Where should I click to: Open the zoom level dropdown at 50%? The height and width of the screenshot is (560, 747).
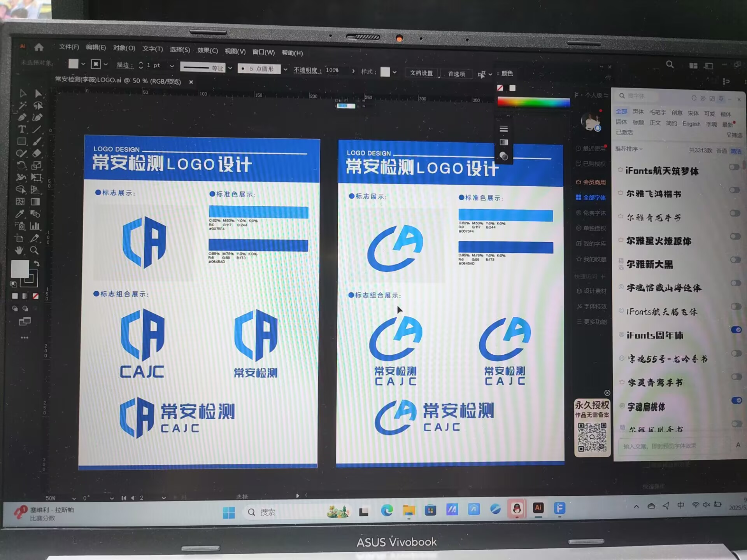74,498
